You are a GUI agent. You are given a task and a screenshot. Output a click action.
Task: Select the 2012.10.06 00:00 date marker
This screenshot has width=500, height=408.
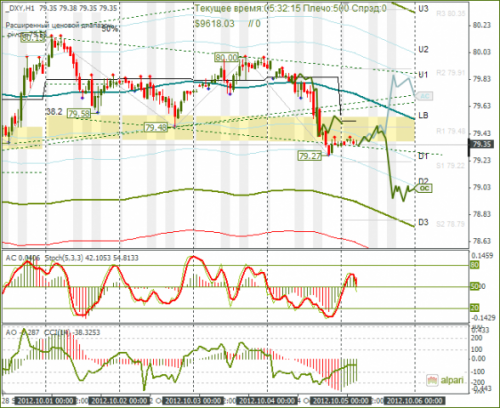[x=415, y=401]
